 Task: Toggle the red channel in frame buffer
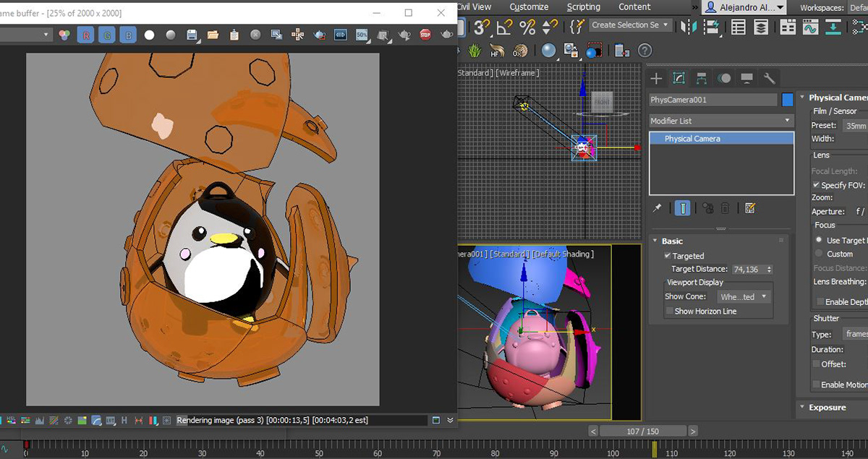tap(85, 35)
